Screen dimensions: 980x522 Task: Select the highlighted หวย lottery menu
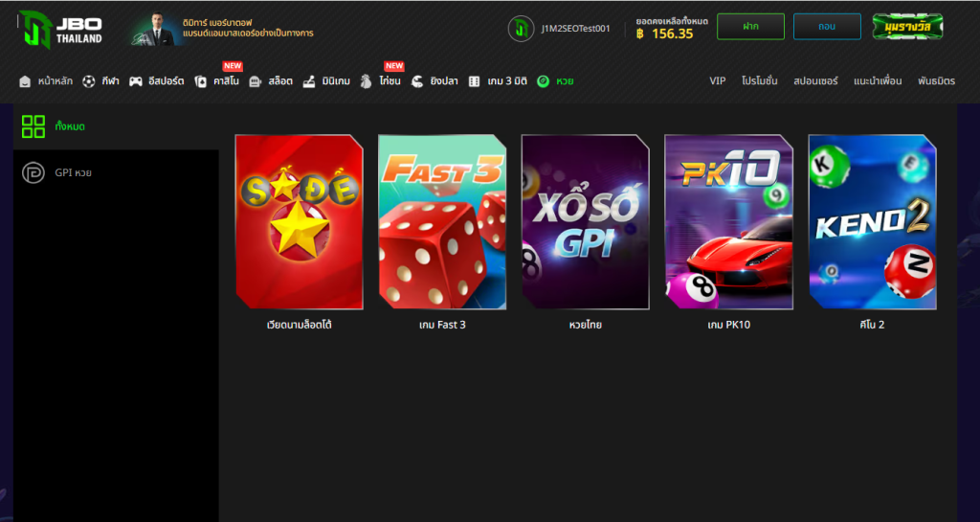(x=565, y=81)
